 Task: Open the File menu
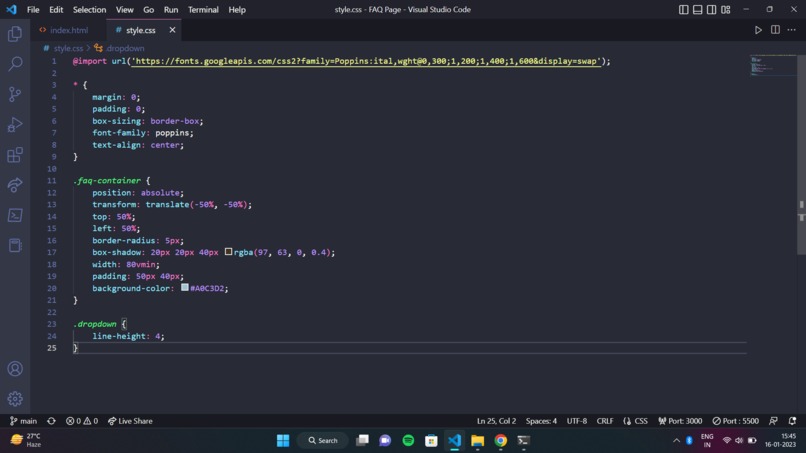point(33,10)
